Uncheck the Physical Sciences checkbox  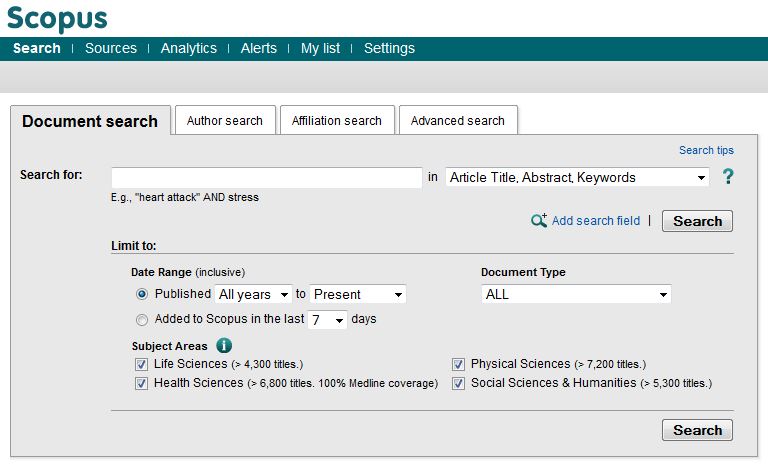coord(458,364)
